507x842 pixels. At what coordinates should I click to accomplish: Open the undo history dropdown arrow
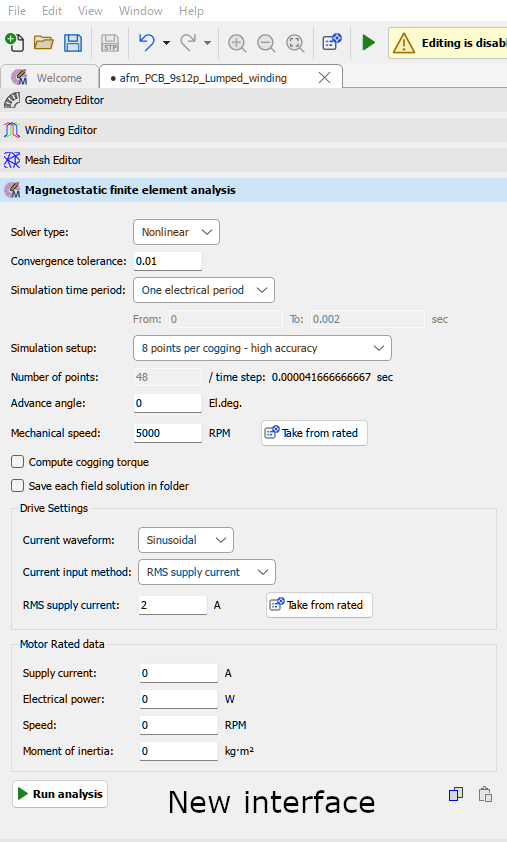(x=166, y=43)
